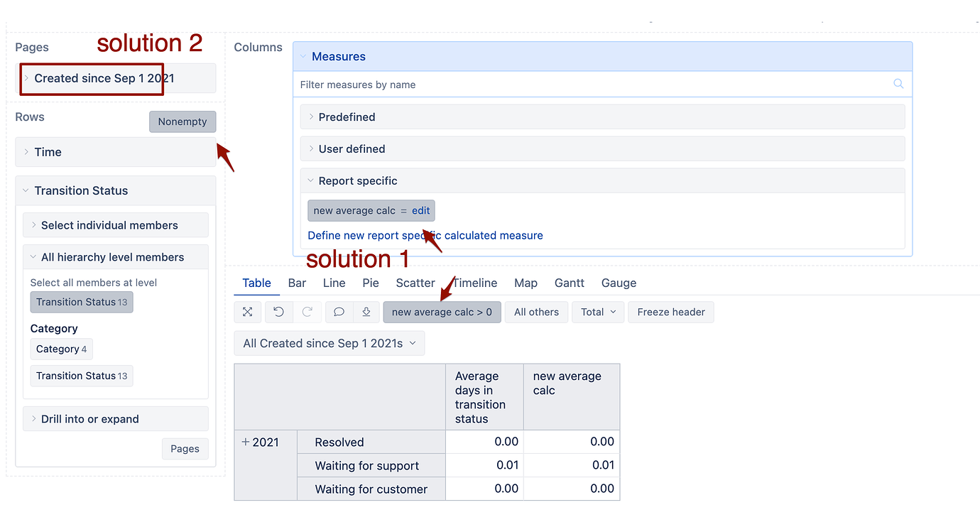Click the fullscreen expand arrows icon
The height and width of the screenshot is (527, 980).
pos(247,312)
